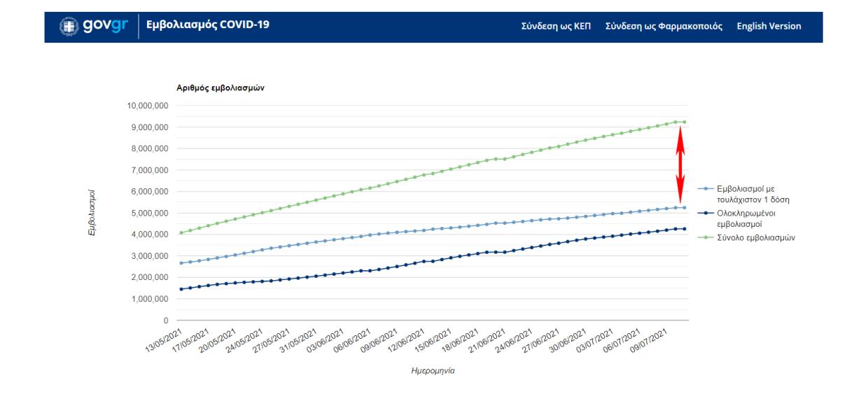Screen dimensions: 868x420
Task: Select first green data point at 13/05/2021
Action: [x=181, y=233]
